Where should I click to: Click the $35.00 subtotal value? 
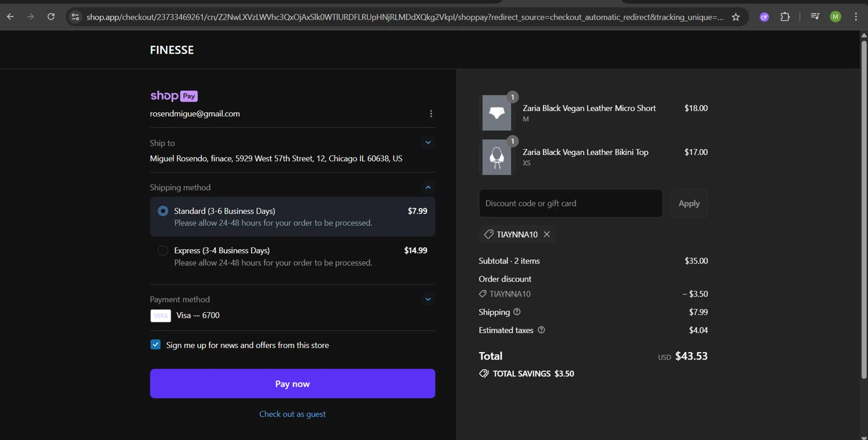(x=696, y=261)
